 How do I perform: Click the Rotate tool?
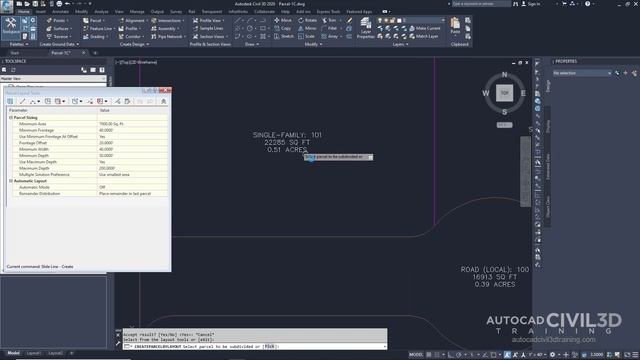click(307, 20)
